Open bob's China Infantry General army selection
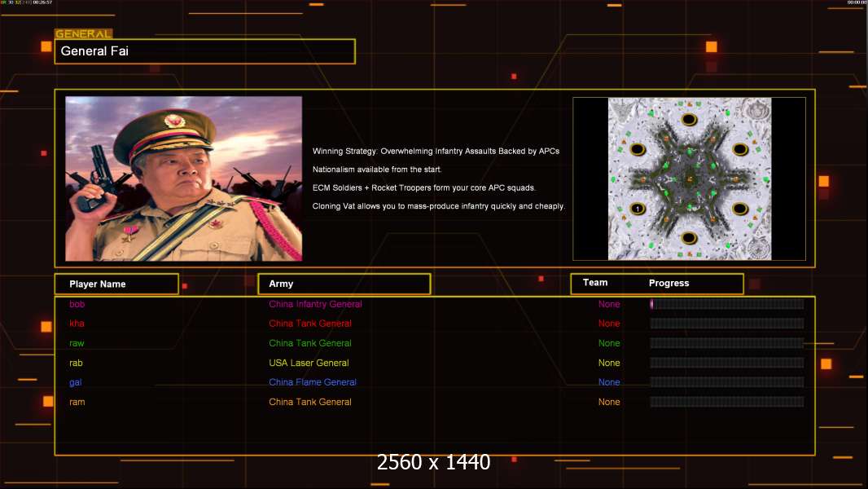This screenshot has width=868, height=489. (x=315, y=304)
